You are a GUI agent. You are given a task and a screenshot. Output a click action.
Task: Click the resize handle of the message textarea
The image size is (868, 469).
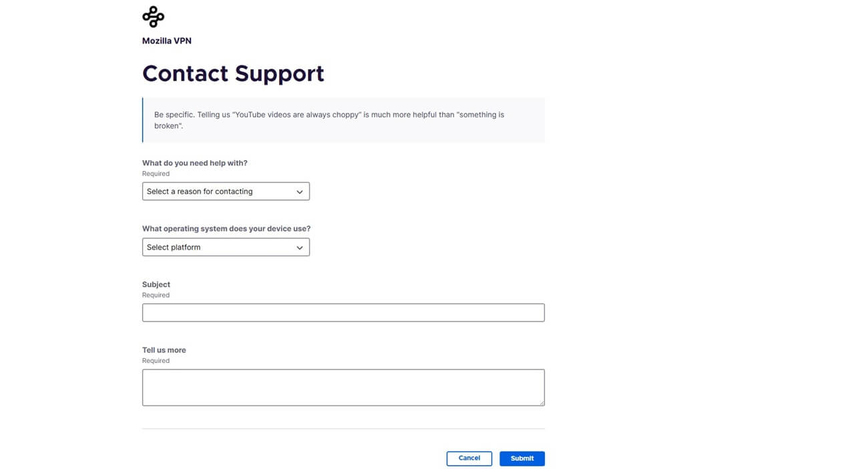click(x=541, y=402)
